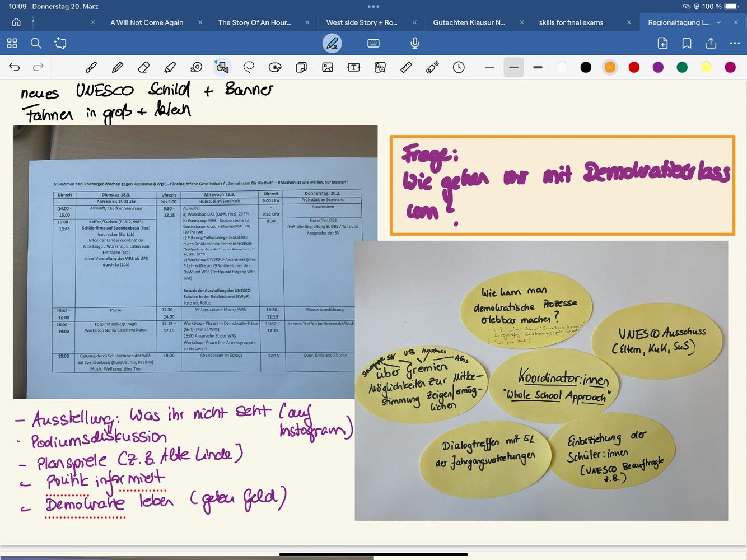Open the share and export menu
The image size is (747, 560).
pyautogui.click(x=711, y=43)
